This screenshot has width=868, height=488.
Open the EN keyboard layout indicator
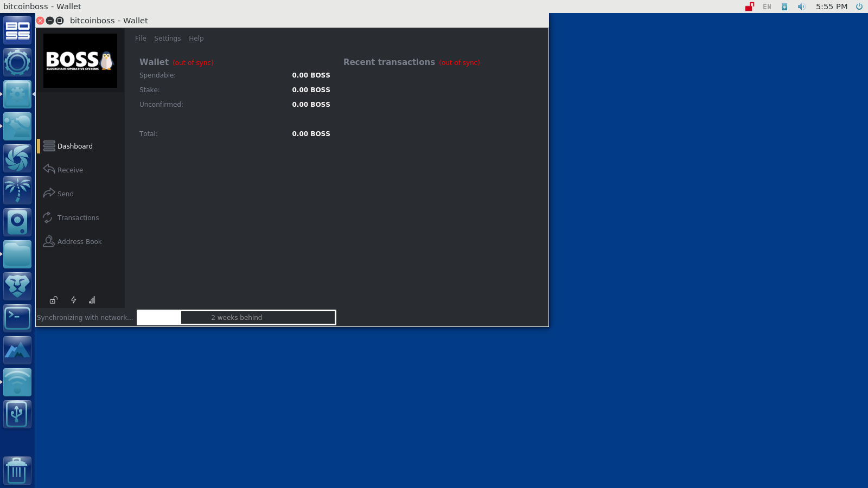(x=767, y=7)
